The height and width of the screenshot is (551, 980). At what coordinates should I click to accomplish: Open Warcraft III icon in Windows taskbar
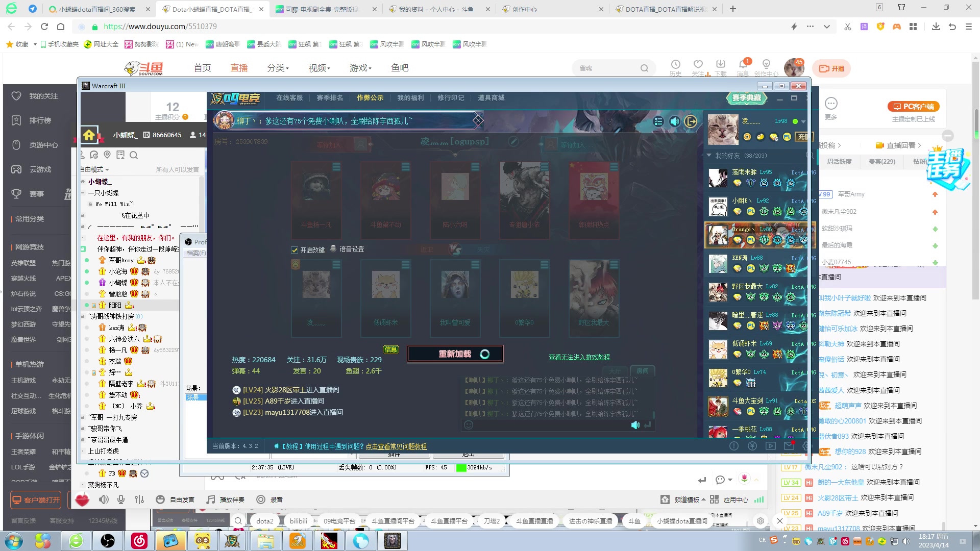(x=392, y=541)
